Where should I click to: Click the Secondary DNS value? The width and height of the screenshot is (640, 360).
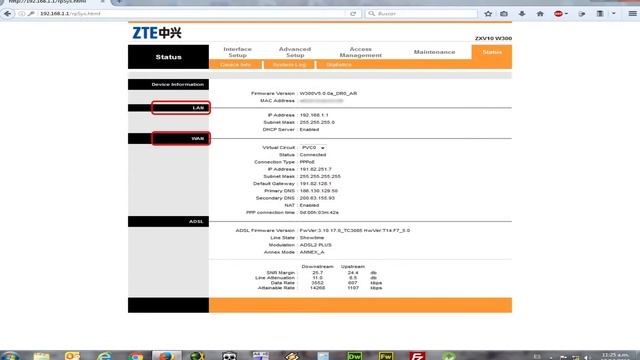(x=317, y=198)
